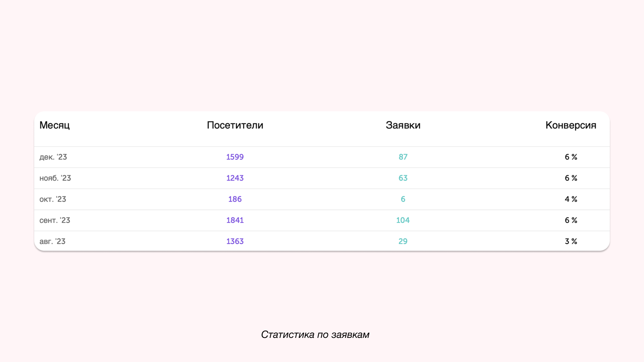This screenshot has height=362, width=644.
Task: Click requests value 63
Action: [403, 178]
